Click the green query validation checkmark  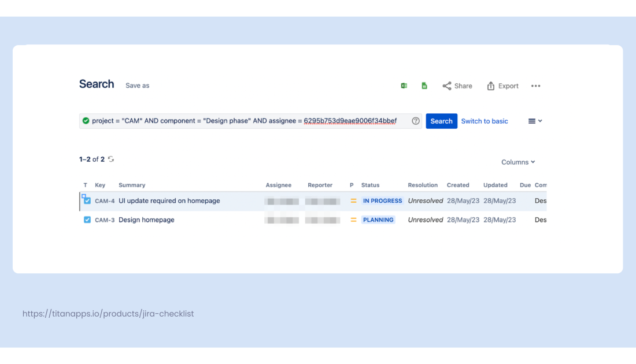coord(86,121)
